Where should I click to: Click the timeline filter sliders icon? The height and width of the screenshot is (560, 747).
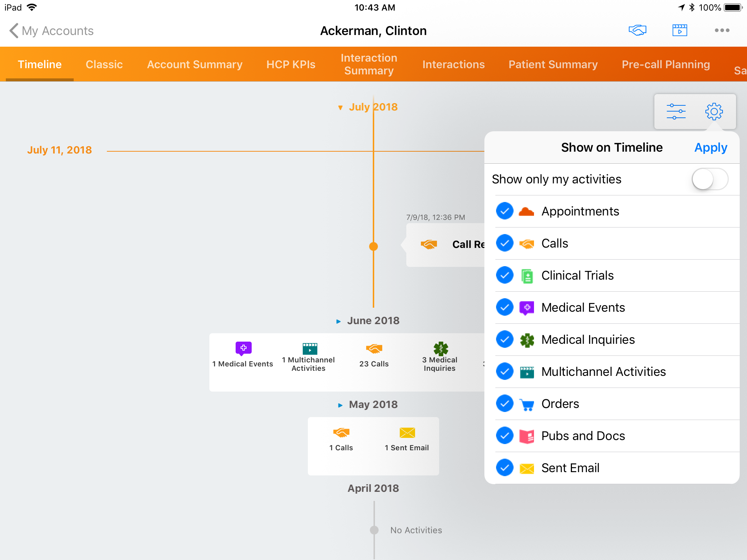(676, 112)
